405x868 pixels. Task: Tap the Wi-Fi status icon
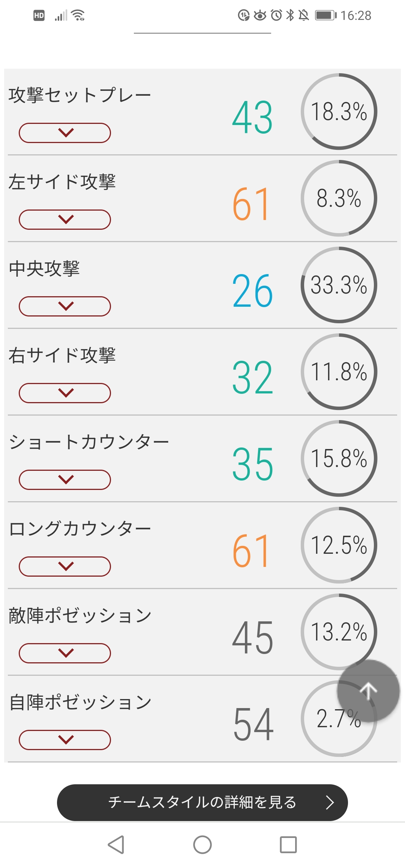pos(78,15)
